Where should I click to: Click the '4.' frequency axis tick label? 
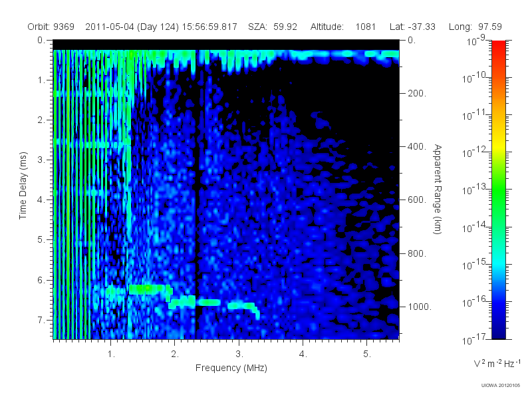pyautogui.click(x=303, y=354)
